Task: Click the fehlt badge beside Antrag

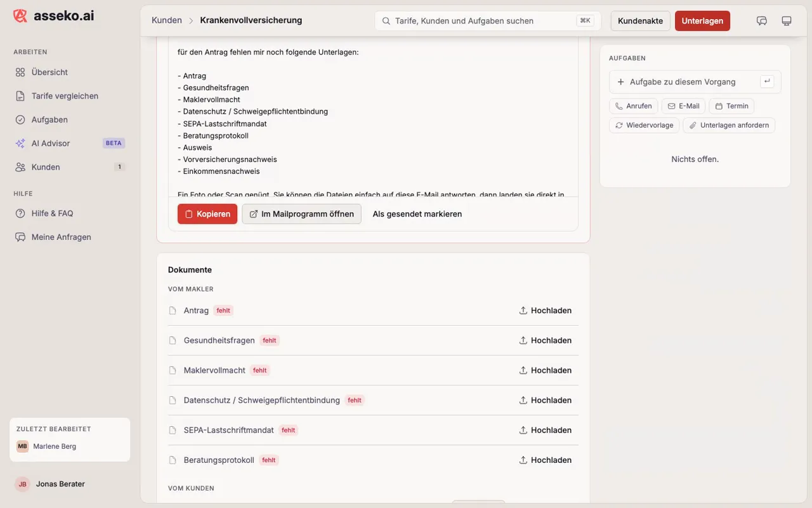Action: [223, 311]
